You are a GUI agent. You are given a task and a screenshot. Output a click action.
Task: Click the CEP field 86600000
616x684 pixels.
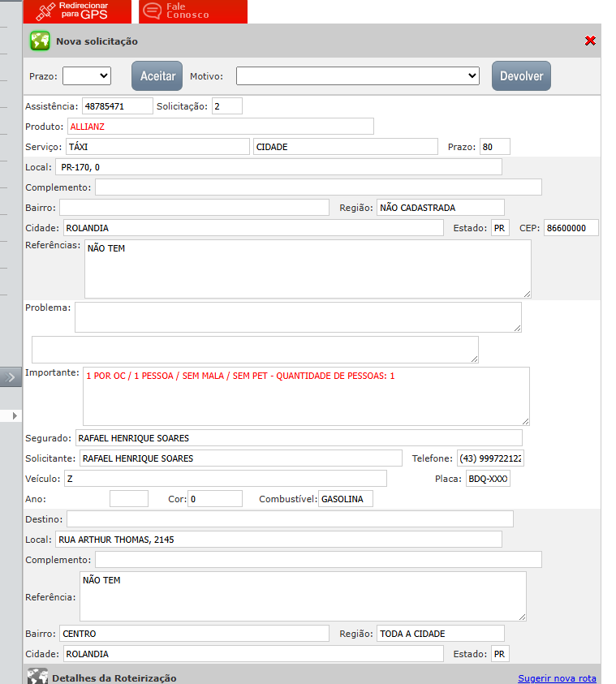pos(571,228)
